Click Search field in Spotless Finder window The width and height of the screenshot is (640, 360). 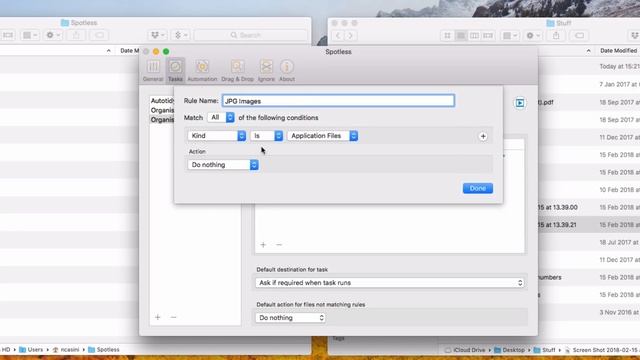coord(251,35)
